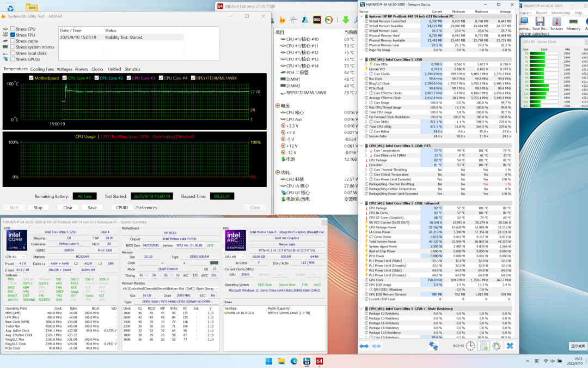
Task: Expand the Core Temperatures row
Action: pos(366,150)
